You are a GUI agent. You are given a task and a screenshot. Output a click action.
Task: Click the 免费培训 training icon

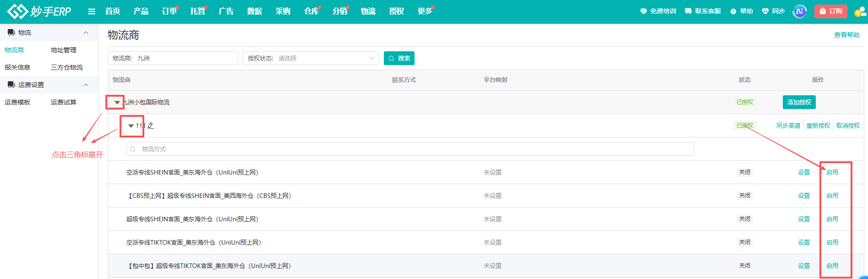(x=644, y=11)
